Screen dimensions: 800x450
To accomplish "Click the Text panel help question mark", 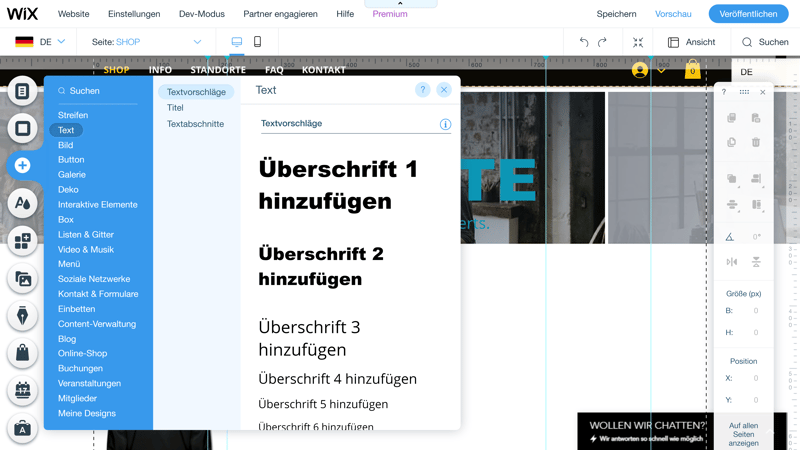I will tap(422, 90).
